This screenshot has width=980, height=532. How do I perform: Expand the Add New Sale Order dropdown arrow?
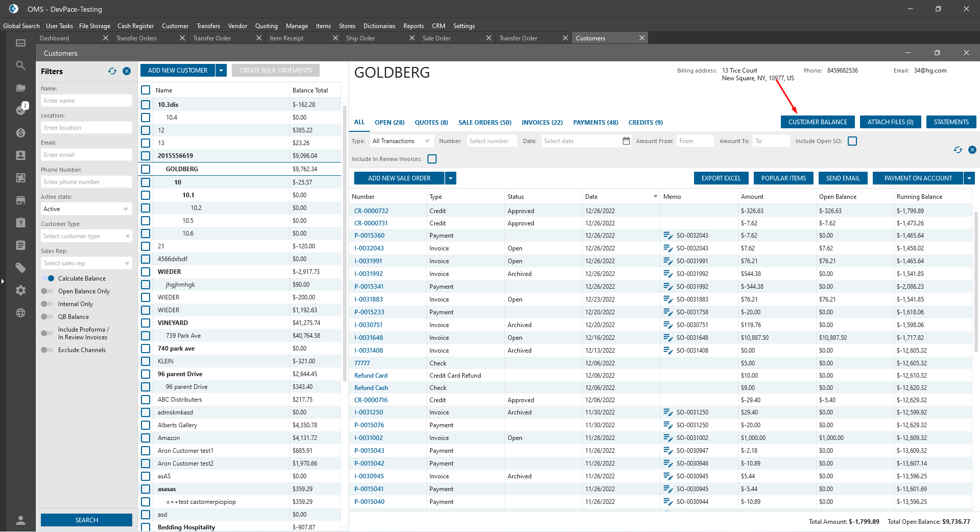pyautogui.click(x=450, y=178)
